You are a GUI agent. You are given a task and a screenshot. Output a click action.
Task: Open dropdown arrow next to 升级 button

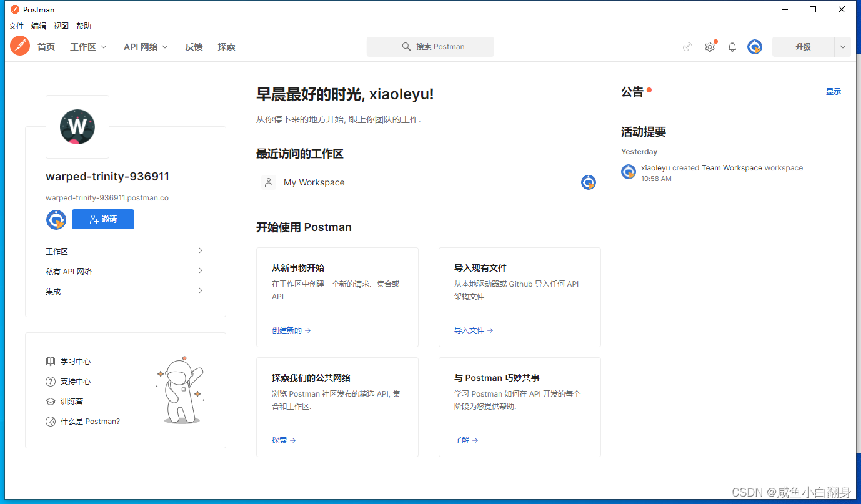point(843,47)
